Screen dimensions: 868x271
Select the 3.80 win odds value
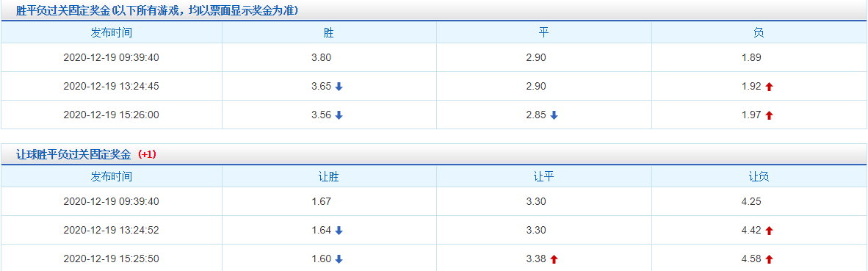coord(321,57)
